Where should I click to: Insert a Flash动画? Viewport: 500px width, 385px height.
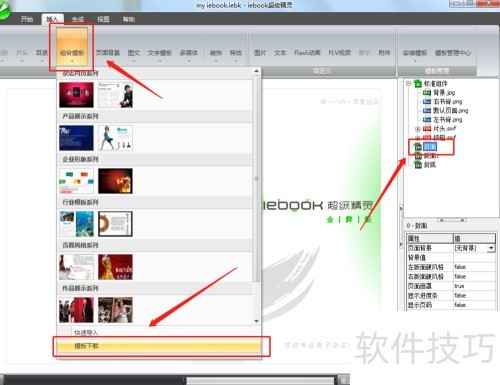click(x=307, y=53)
